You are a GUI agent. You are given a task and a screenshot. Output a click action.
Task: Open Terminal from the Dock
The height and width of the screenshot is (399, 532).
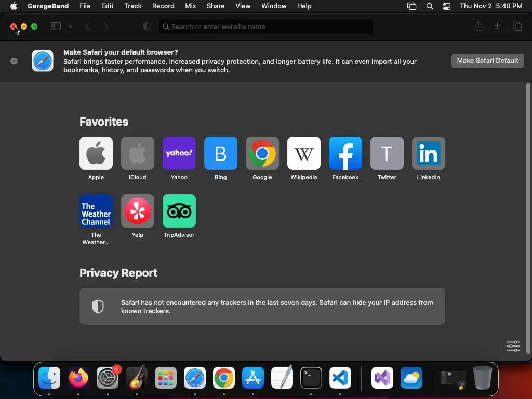point(311,378)
